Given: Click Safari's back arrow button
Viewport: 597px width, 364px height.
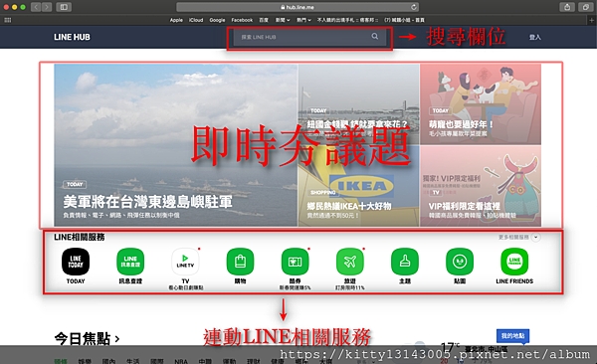Looking at the screenshot, I should [x=36, y=7].
